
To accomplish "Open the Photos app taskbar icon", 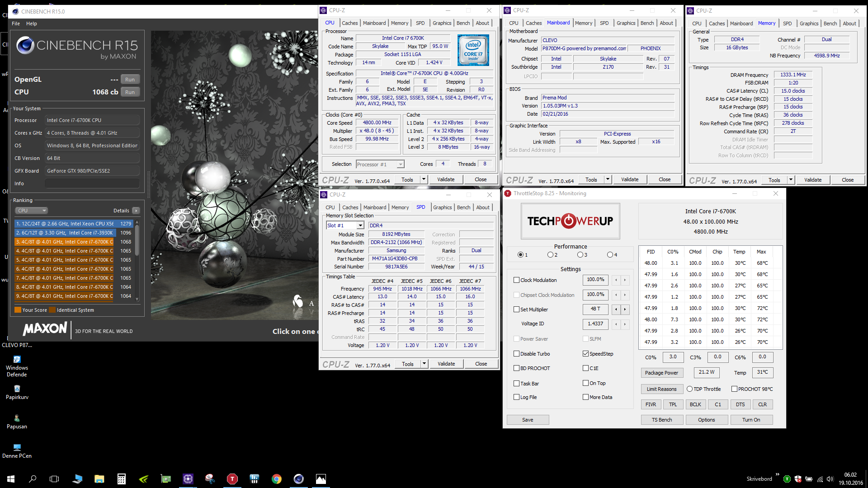I will 321,479.
